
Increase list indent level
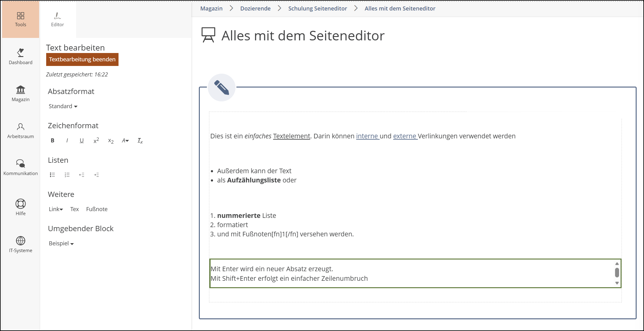pos(96,175)
